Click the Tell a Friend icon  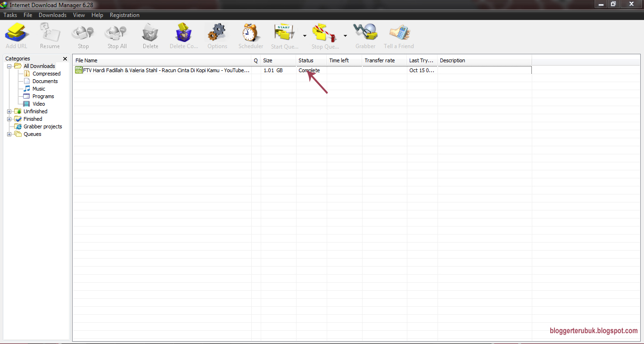tap(399, 33)
